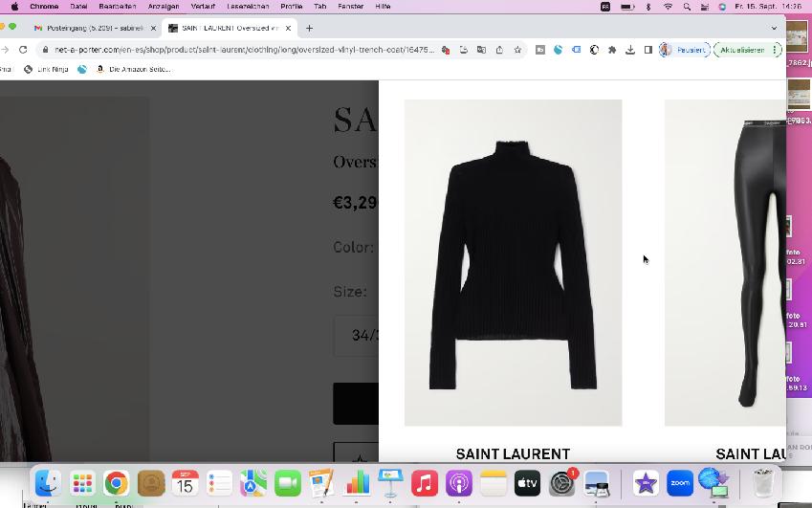Click the translate icon in the address bar
Viewport: 812px width, 508px height.
click(x=481, y=50)
